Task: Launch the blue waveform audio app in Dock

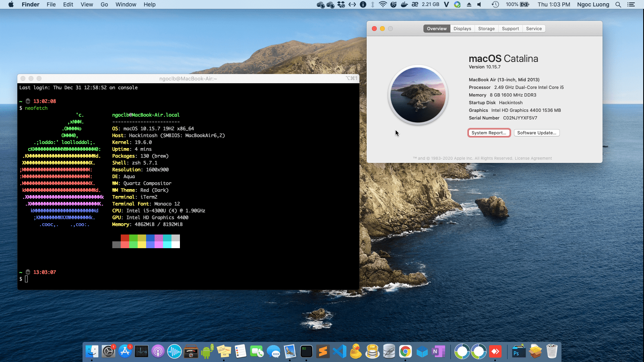Action: pos(175,352)
